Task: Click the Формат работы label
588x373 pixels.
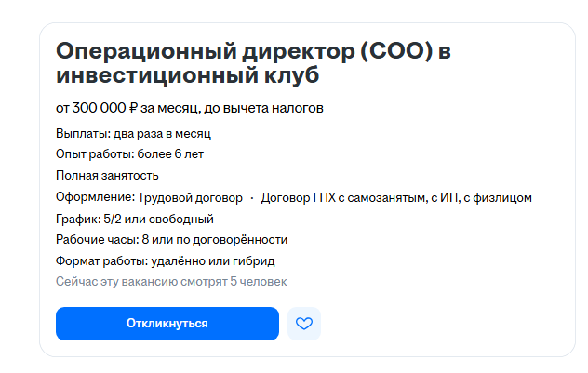Action: (98, 261)
